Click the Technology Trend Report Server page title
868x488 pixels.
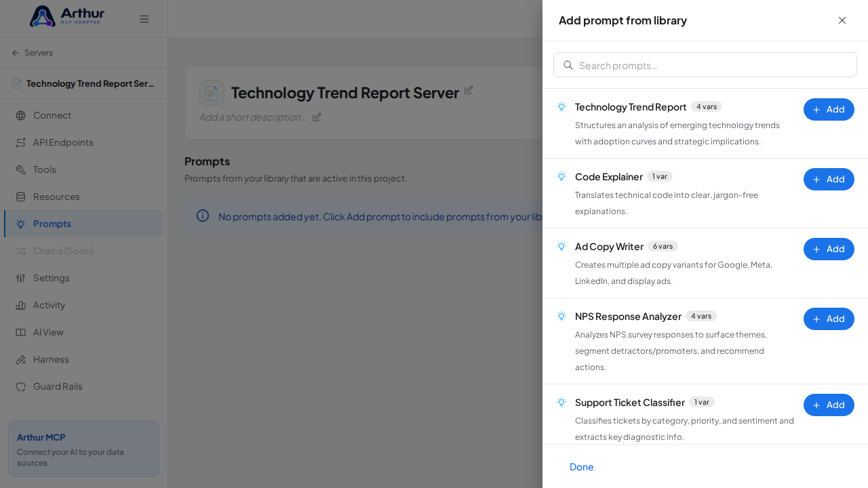point(345,93)
